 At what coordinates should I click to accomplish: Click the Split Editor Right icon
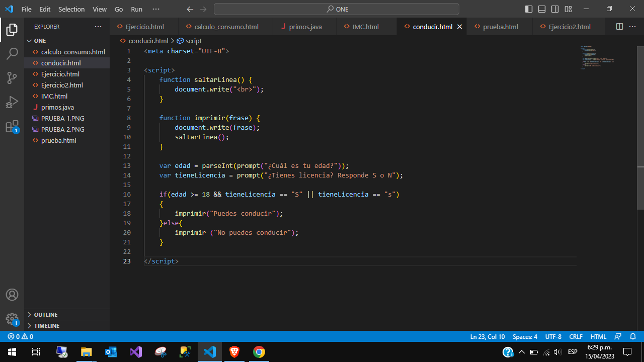(x=619, y=27)
